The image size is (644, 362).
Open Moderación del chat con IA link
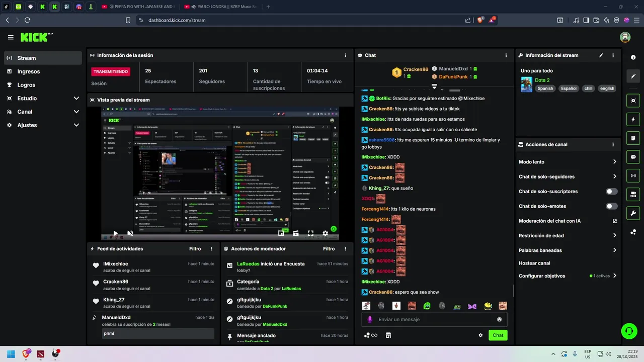pyautogui.click(x=568, y=221)
